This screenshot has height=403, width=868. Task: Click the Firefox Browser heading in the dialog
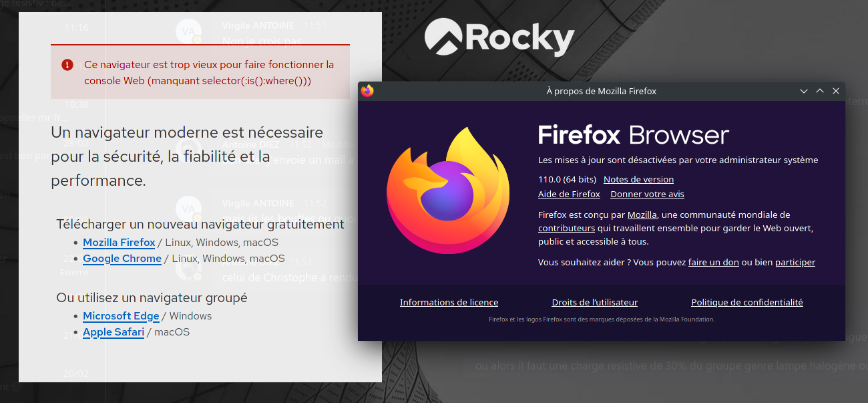tap(634, 135)
